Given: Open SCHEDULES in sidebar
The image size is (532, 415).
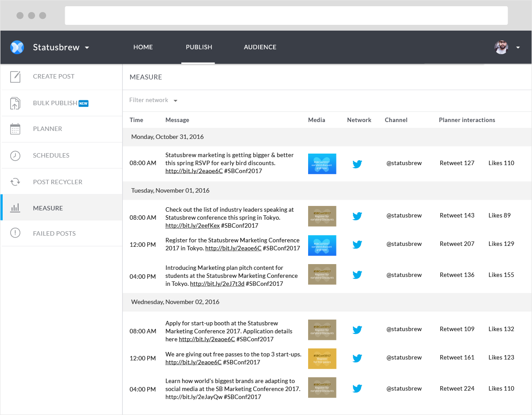Looking at the screenshot, I should click(51, 155).
